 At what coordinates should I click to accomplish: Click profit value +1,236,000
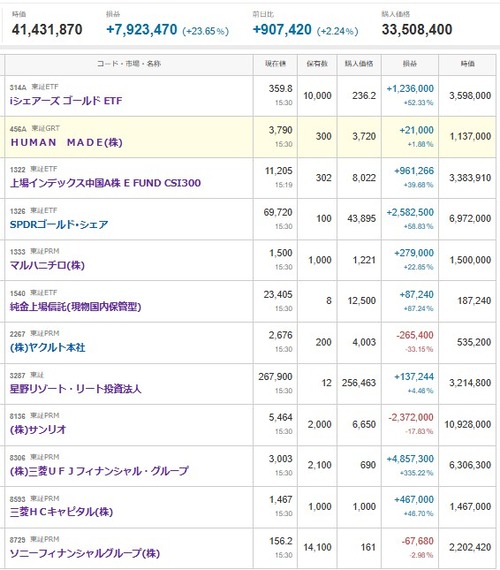pos(410,89)
